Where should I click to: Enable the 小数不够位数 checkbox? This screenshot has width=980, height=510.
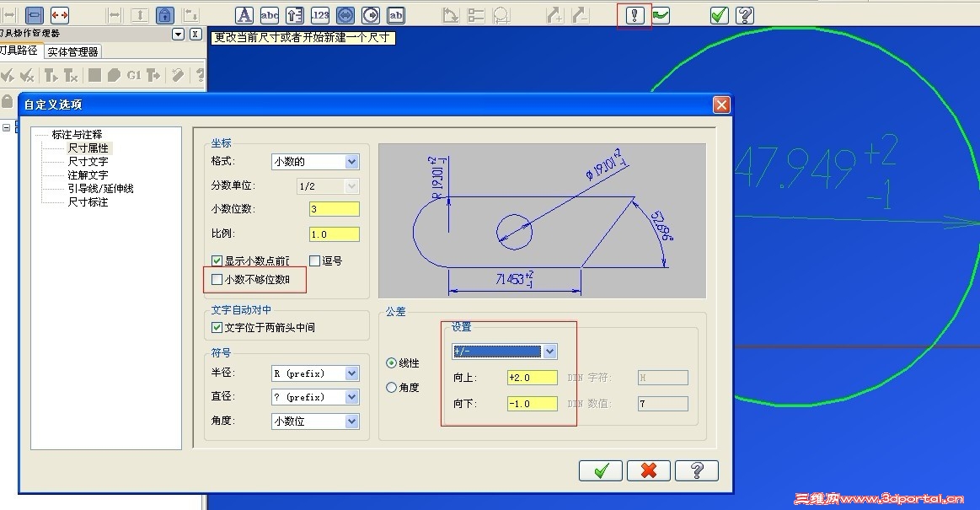(217, 279)
